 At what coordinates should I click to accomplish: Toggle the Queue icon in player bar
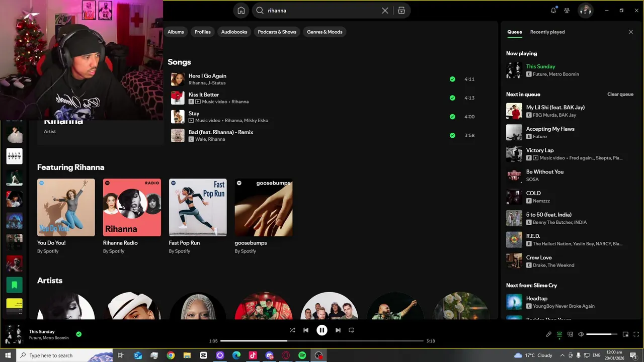tap(559, 334)
